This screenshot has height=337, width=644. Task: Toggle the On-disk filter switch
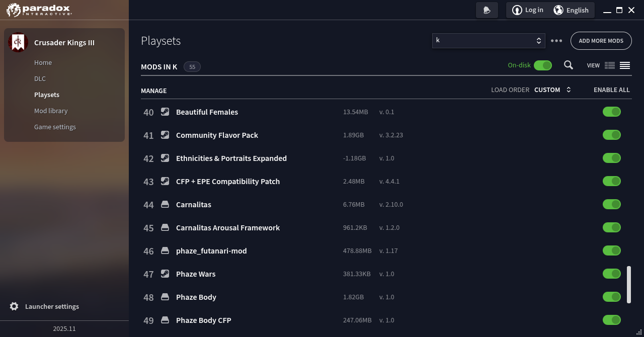[x=543, y=65]
